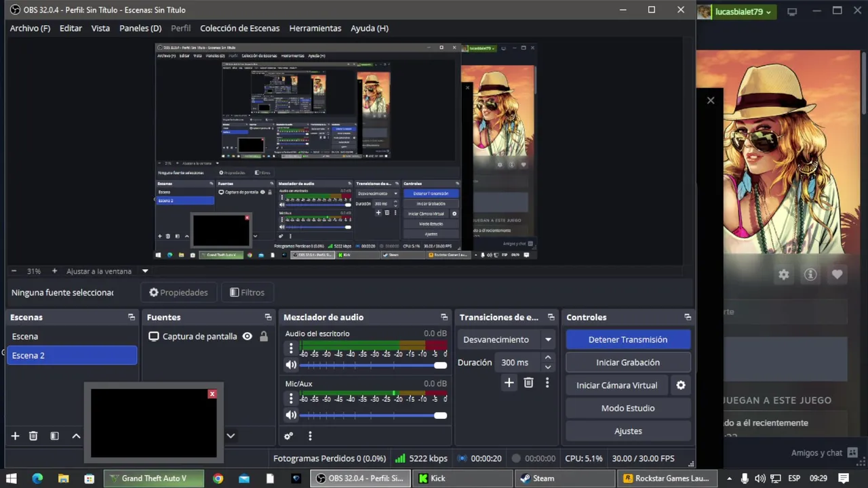Click Iniciar Cámara Virtual button
Viewport: 868px width, 488px height.
617,385
